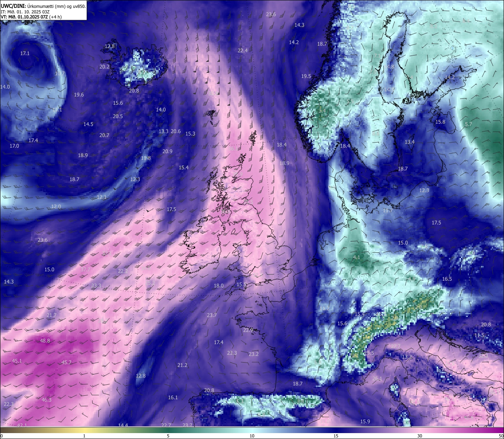Click the 12.0 value label
The height and width of the screenshot is (439, 504).
[56, 206]
